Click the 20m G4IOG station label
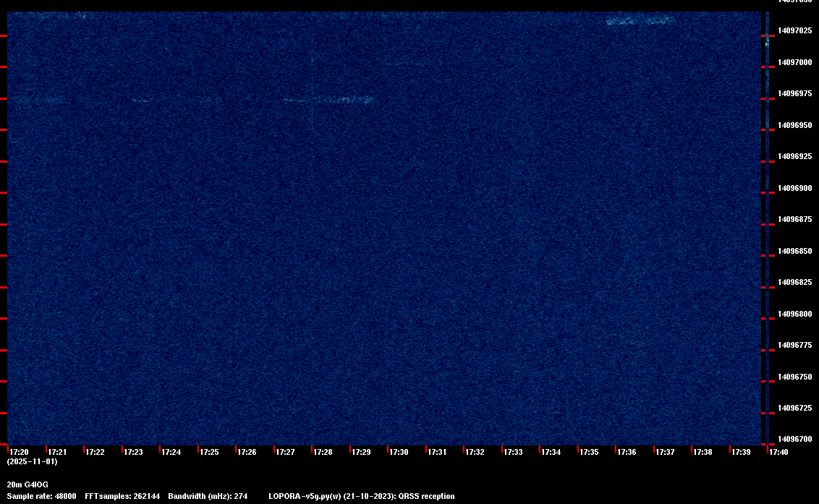The height and width of the screenshot is (504, 819). point(27,484)
